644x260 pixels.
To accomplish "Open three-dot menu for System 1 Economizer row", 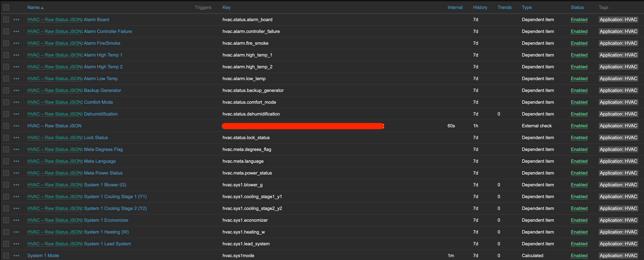I will tap(16, 220).
